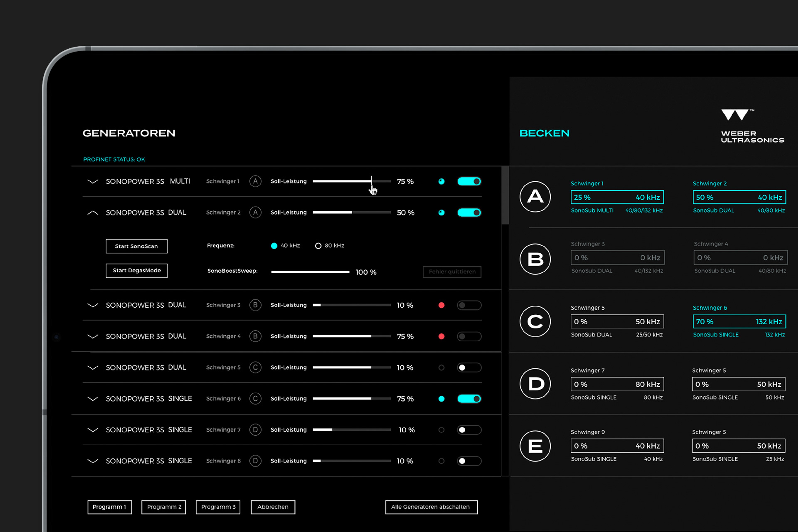The image size is (798, 532).
Task: Expand the Schwinger 6 SINGLE generator row
Action: pyautogui.click(x=93, y=399)
